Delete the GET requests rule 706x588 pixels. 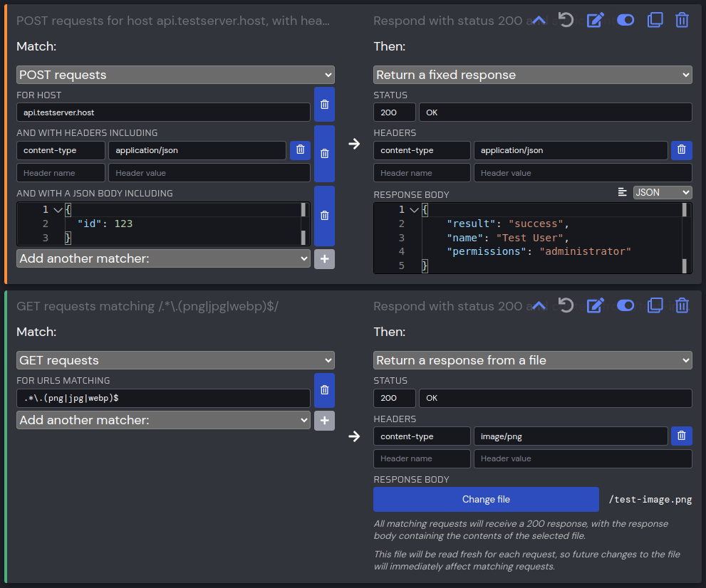(x=682, y=305)
